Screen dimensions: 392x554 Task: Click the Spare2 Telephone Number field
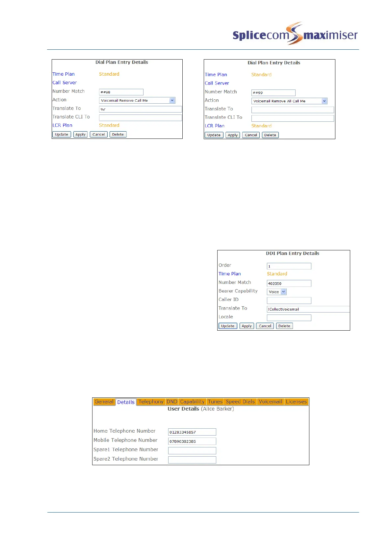tap(192, 460)
